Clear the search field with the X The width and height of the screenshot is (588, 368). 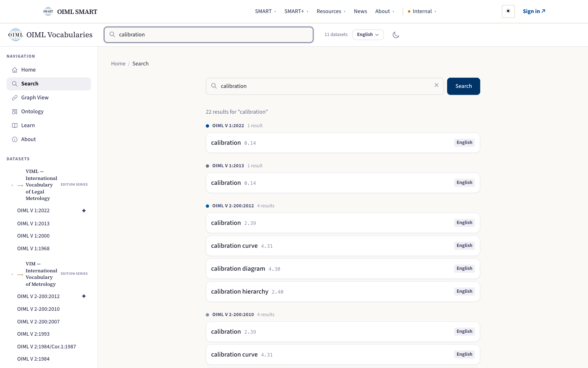point(436,85)
